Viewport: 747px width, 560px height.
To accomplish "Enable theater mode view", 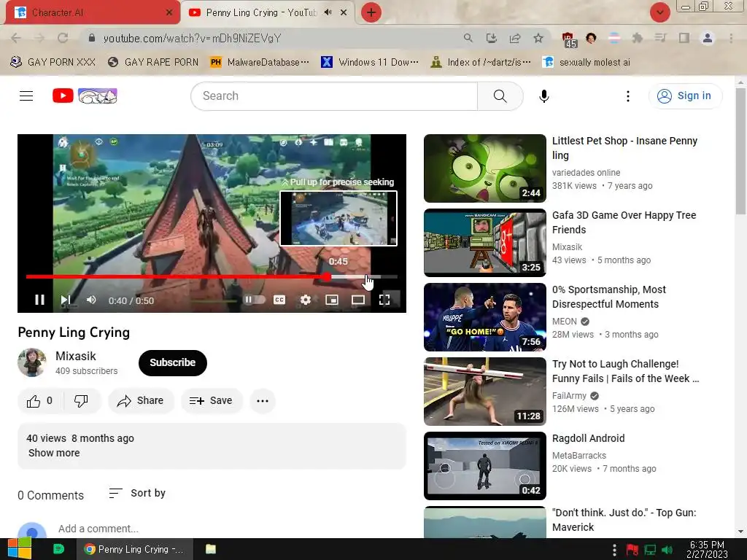I will (x=357, y=300).
